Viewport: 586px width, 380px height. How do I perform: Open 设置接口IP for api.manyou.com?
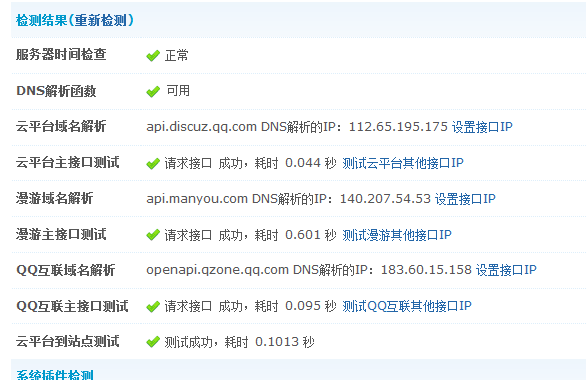(x=465, y=199)
